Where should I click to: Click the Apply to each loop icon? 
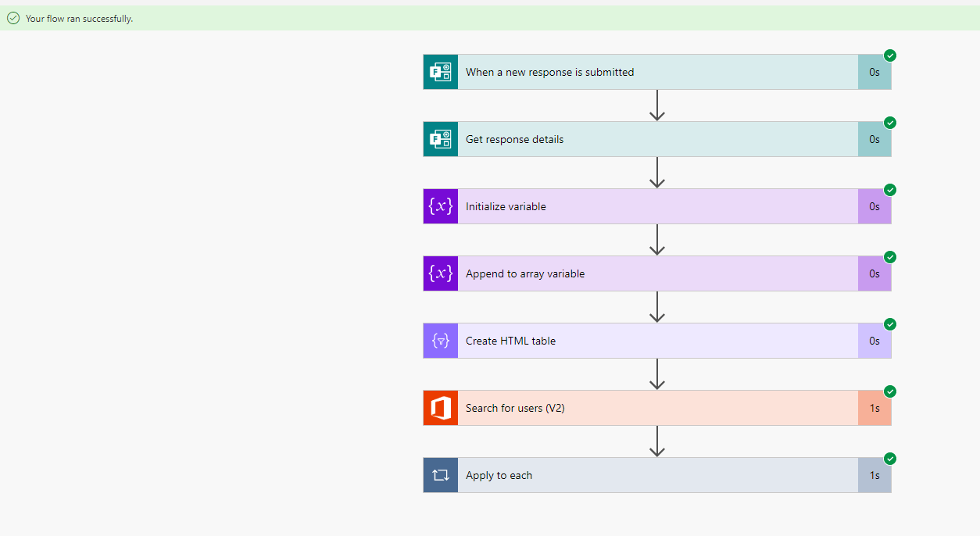440,474
